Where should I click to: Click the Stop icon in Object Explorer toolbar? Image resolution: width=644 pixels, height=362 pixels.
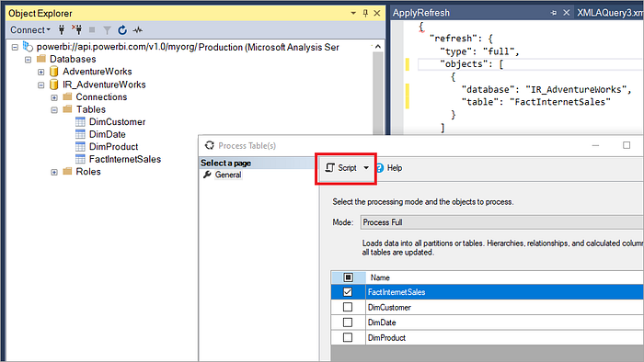[x=92, y=30]
